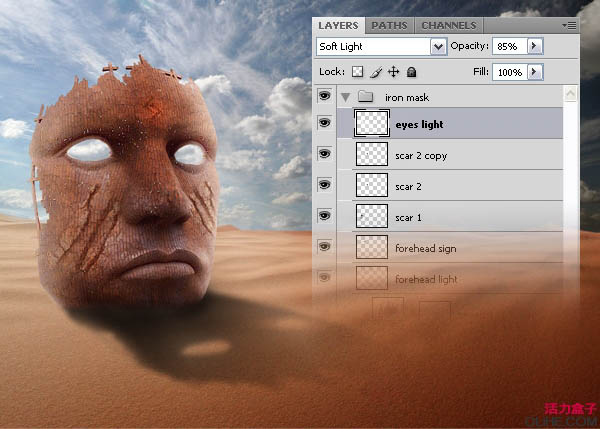Toggle Lock image pixels brush icon
Screen dimensions: 600x429
tap(376, 72)
